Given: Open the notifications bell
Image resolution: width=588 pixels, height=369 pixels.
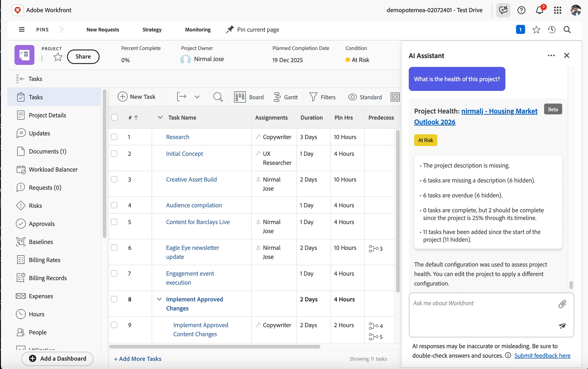Looking at the screenshot, I should [539, 10].
